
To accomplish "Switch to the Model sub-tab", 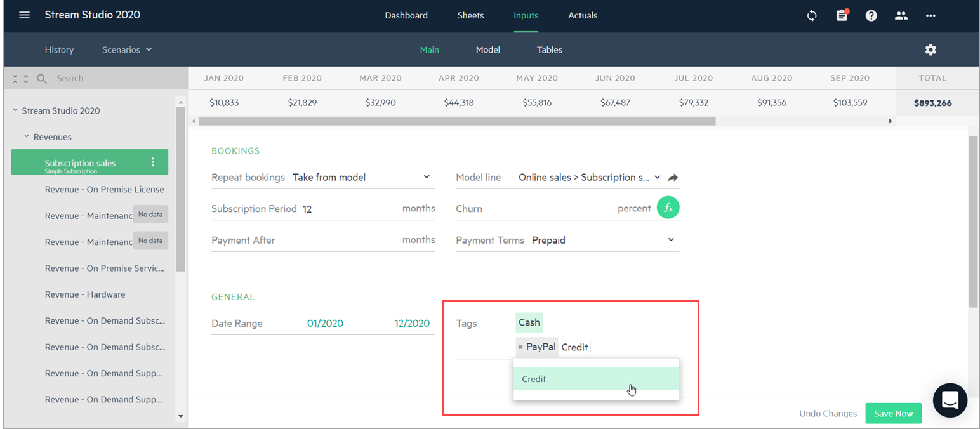I will (488, 49).
